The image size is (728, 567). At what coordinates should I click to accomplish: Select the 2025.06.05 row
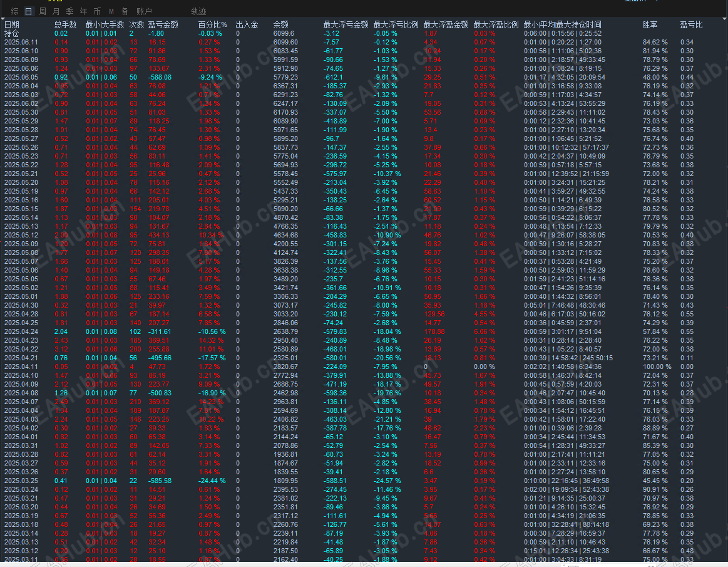(364, 77)
